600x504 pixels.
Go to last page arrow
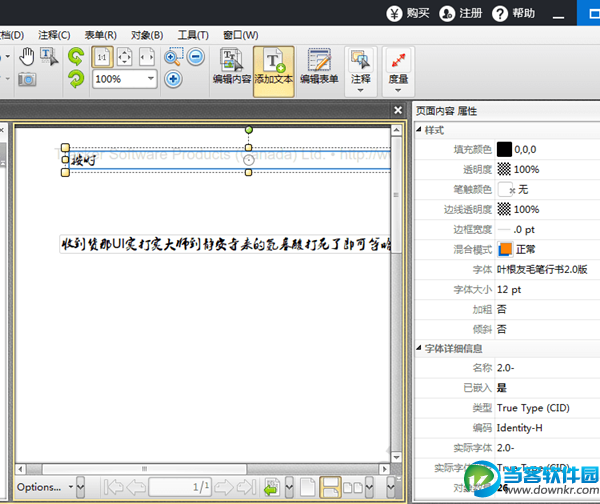(246, 487)
